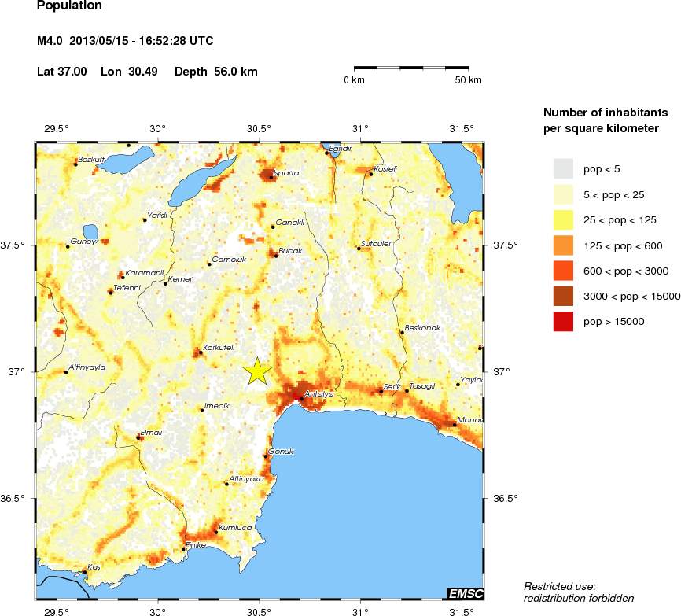Click the 0–50 km scale bar
This screenshot has height=616, width=681.
click(417, 69)
